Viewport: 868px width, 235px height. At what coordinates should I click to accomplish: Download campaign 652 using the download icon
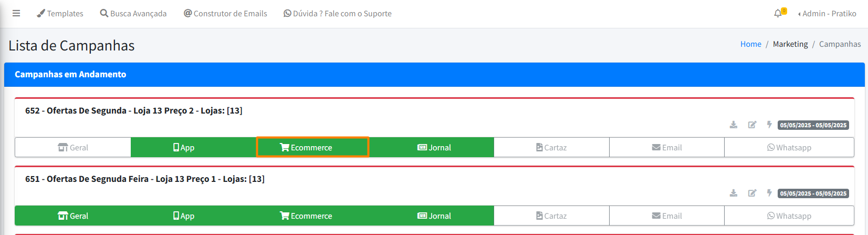point(734,125)
